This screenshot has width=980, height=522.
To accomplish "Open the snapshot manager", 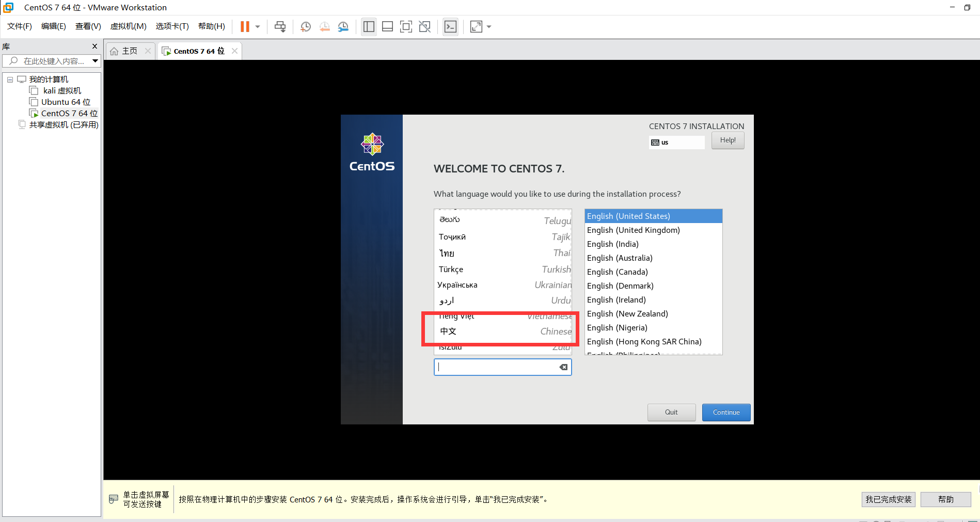I will point(343,27).
